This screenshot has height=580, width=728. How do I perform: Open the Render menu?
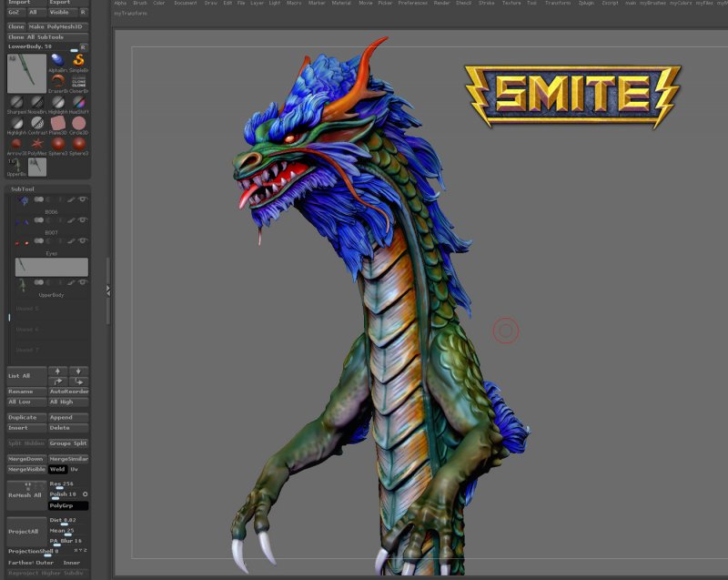(441, 3)
